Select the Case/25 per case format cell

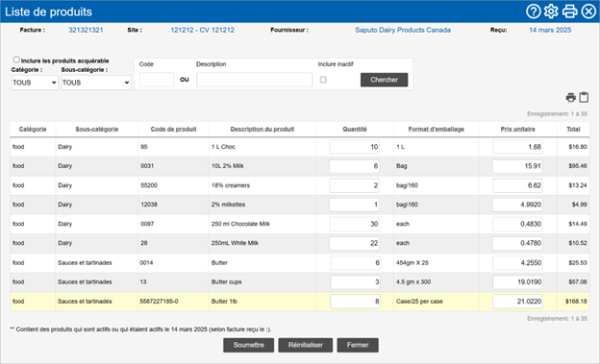click(436, 302)
